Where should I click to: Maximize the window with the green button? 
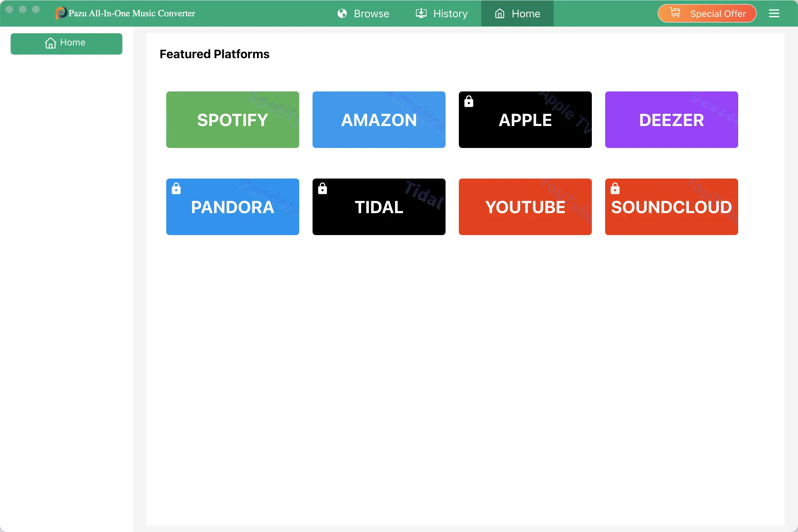point(36,9)
